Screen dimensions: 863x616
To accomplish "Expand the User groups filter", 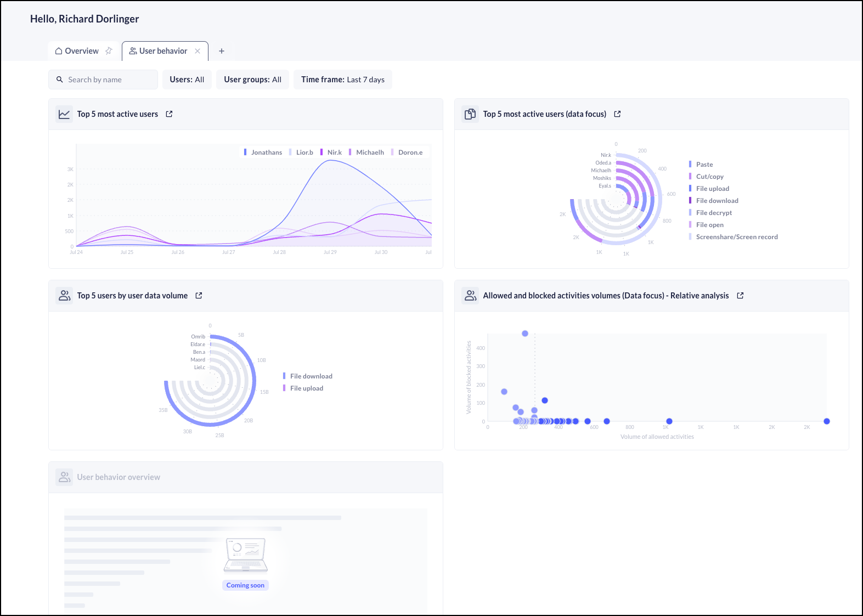I will (x=252, y=80).
